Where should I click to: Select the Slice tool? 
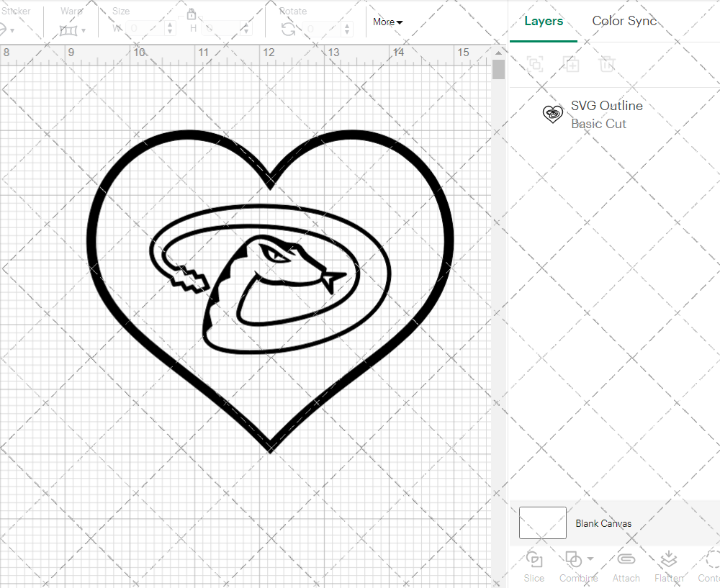[534, 566]
